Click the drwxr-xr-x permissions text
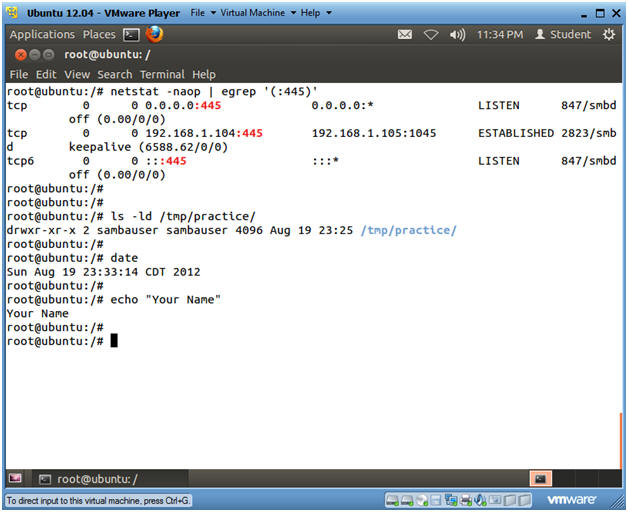This screenshot has width=628, height=512. click(41, 230)
